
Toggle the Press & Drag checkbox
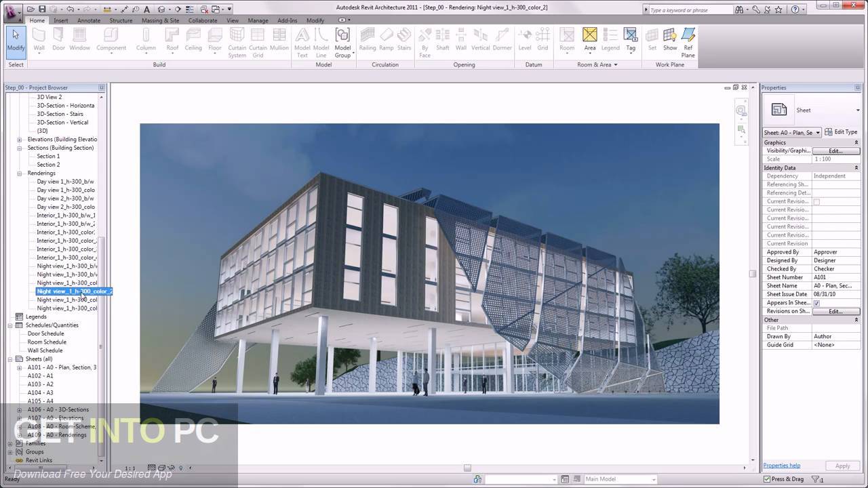click(x=767, y=479)
